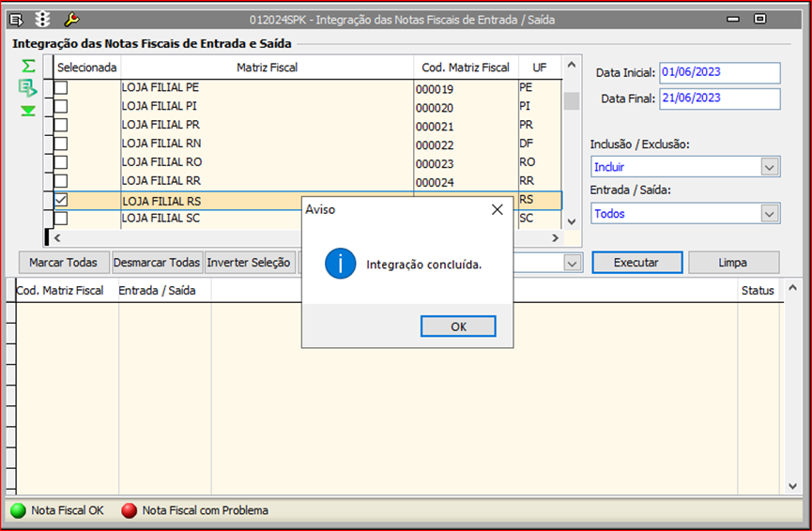Click the UF column header
812x531 pixels.
click(539, 68)
